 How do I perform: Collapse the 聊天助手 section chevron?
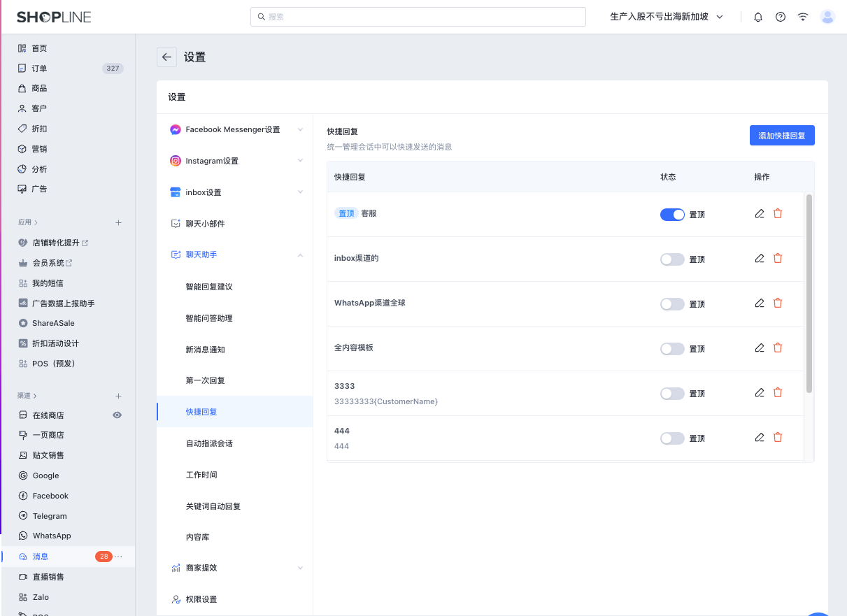pos(300,255)
